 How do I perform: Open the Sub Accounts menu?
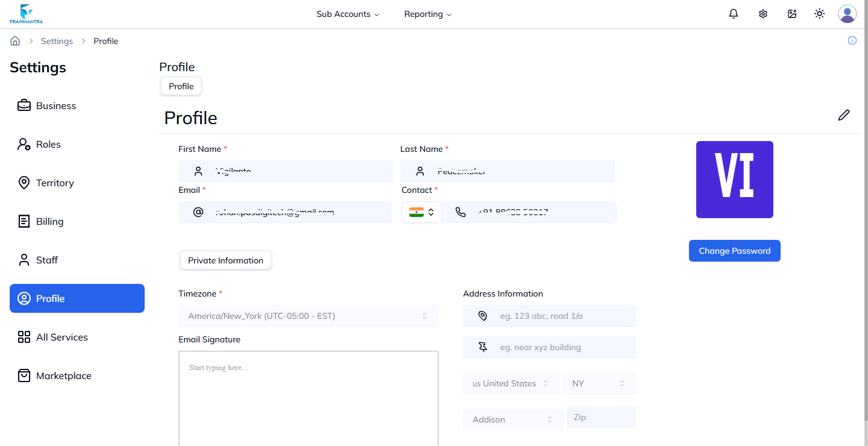point(348,13)
